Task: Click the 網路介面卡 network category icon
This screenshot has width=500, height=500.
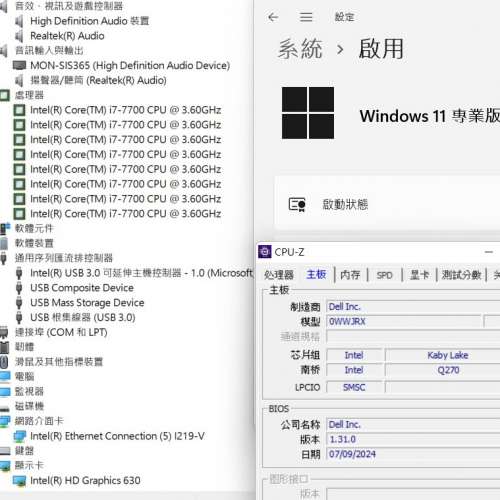Action: (x=5, y=421)
